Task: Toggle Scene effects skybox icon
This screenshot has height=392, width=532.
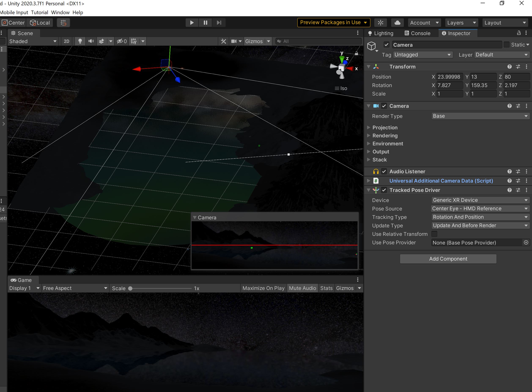Action: (101, 41)
